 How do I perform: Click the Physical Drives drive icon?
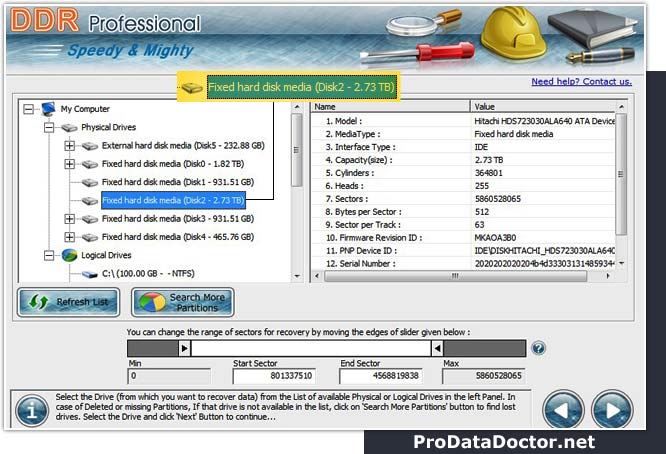69,127
